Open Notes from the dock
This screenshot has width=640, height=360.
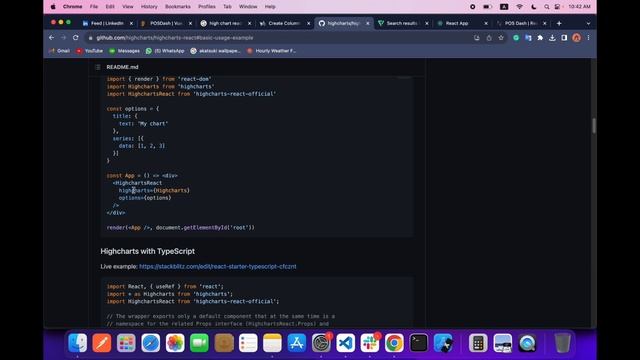tap(272, 343)
